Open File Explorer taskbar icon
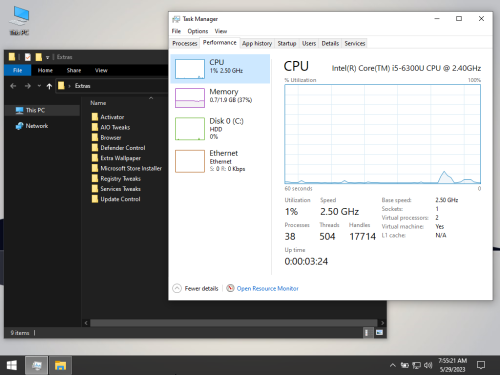Viewport: 500px width, 375px height. 60,365
